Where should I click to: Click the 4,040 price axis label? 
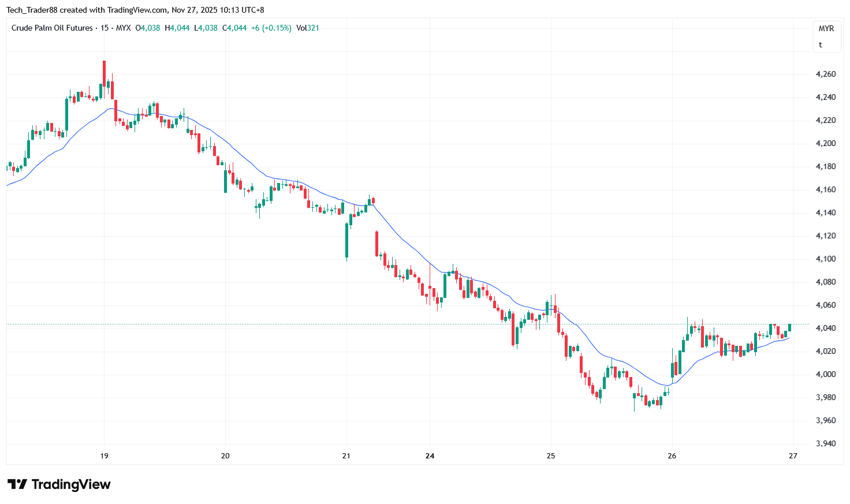point(826,328)
